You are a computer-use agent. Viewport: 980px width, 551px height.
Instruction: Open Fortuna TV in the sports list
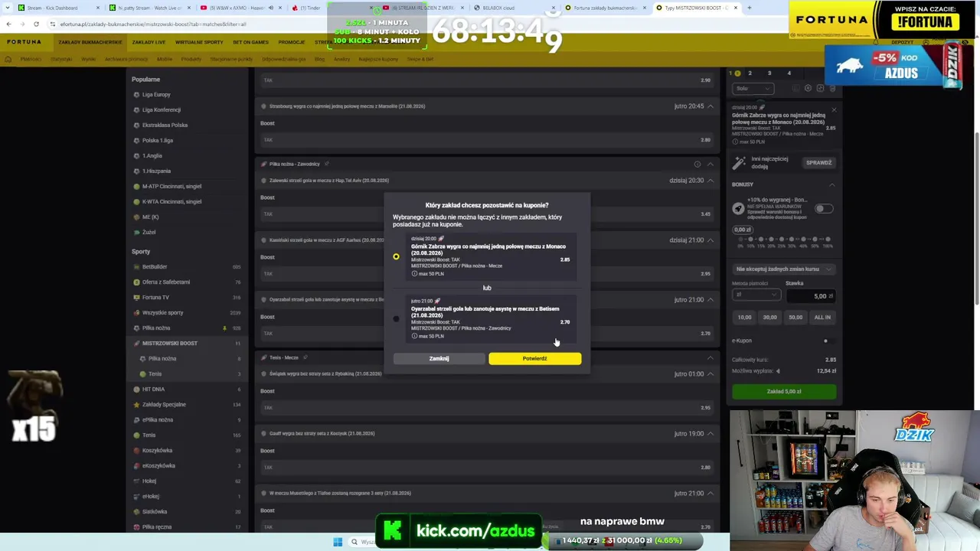click(x=155, y=298)
